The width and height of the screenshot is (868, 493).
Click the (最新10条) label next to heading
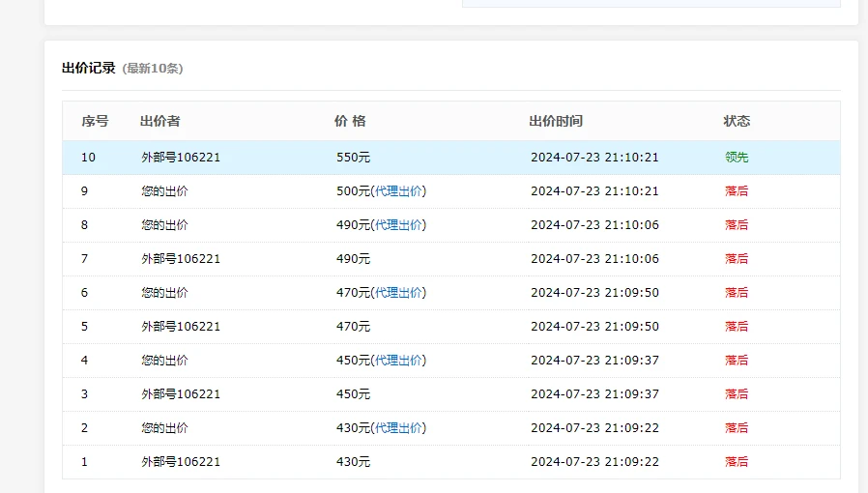pos(153,69)
